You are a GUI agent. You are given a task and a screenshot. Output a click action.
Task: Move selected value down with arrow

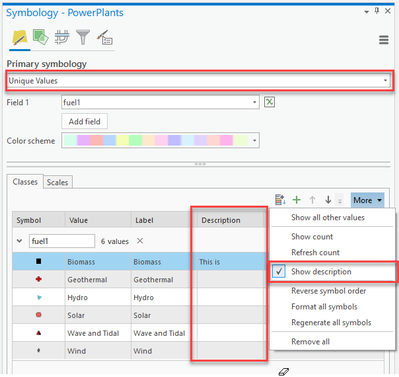tap(328, 200)
